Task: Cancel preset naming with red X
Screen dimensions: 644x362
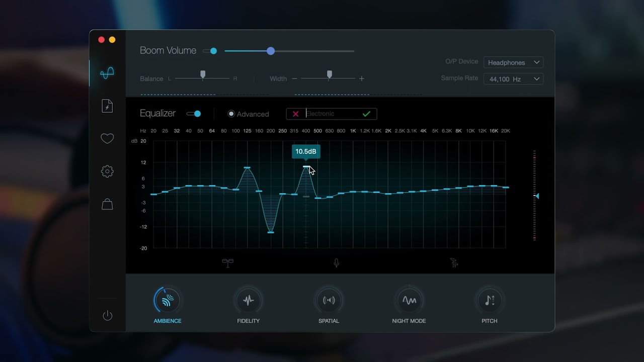Action: coord(296,114)
